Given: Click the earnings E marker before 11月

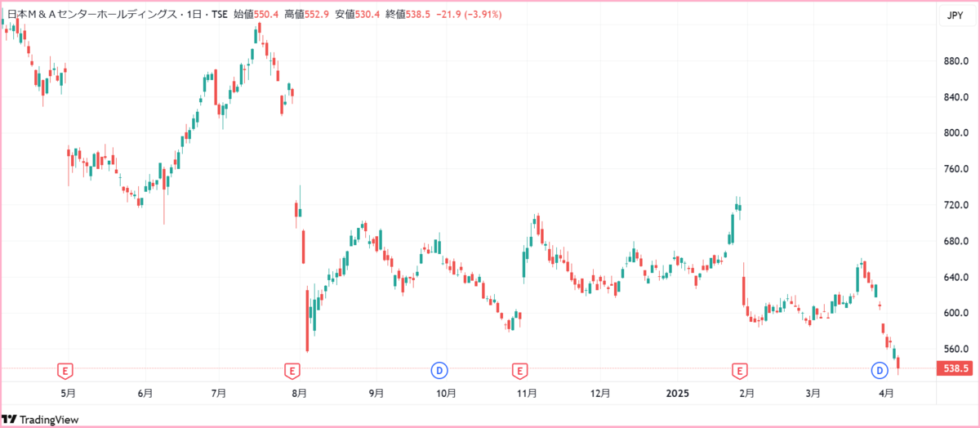Looking at the screenshot, I should [x=519, y=371].
